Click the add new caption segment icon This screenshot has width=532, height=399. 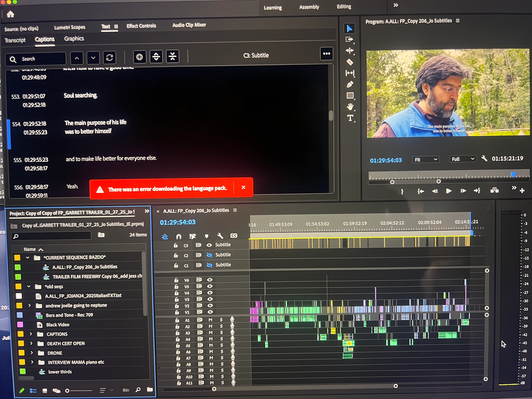(x=139, y=57)
